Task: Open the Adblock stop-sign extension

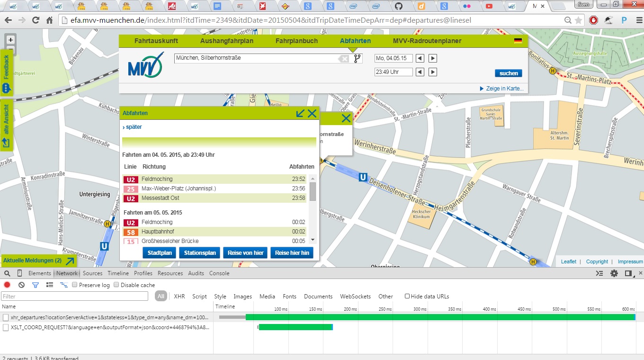Action: pyautogui.click(x=593, y=20)
